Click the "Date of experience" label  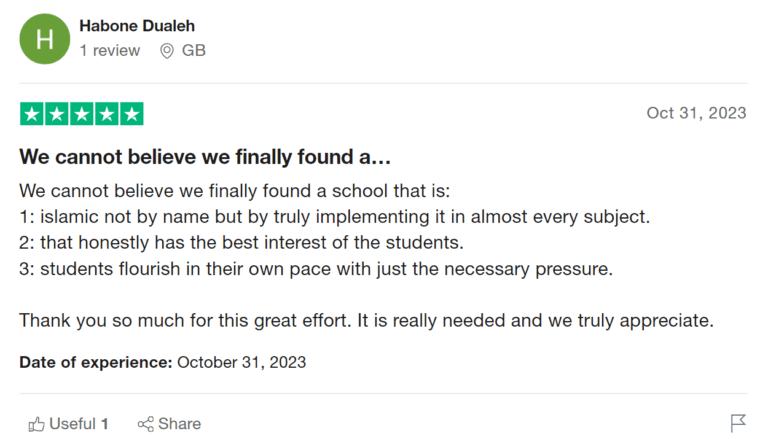click(x=95, y=362)
